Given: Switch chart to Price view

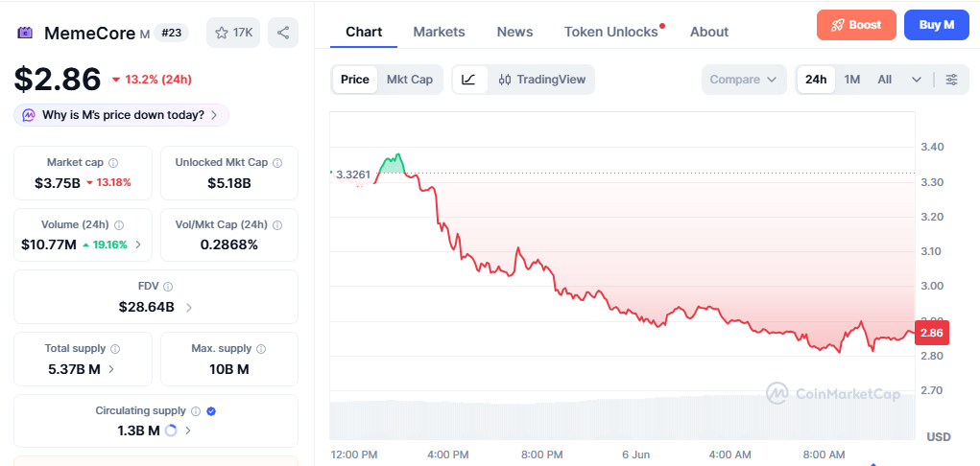Looking at the screenshot, I should pyautogui.click(x=355, y=80).
